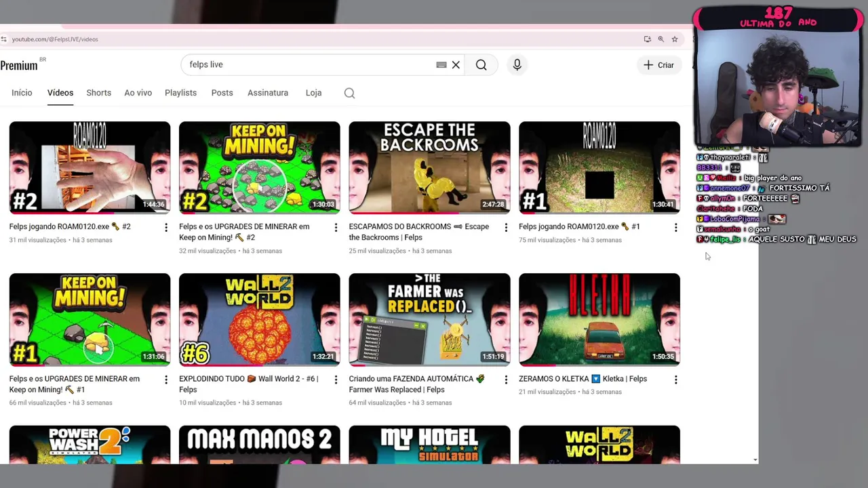Screen dimensions: 868x488
Task: Switch to the Posts tab
Action: click(x=222, y=93)
